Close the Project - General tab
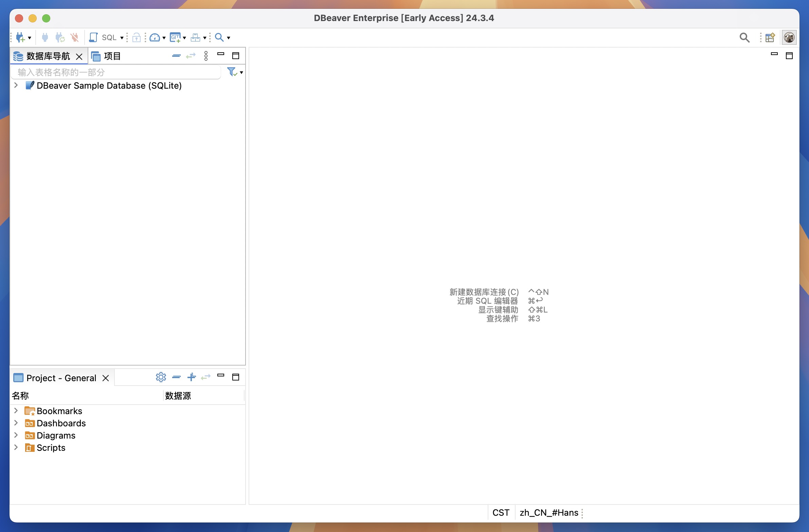Screen dimensions: 809x532 [106, 378]
